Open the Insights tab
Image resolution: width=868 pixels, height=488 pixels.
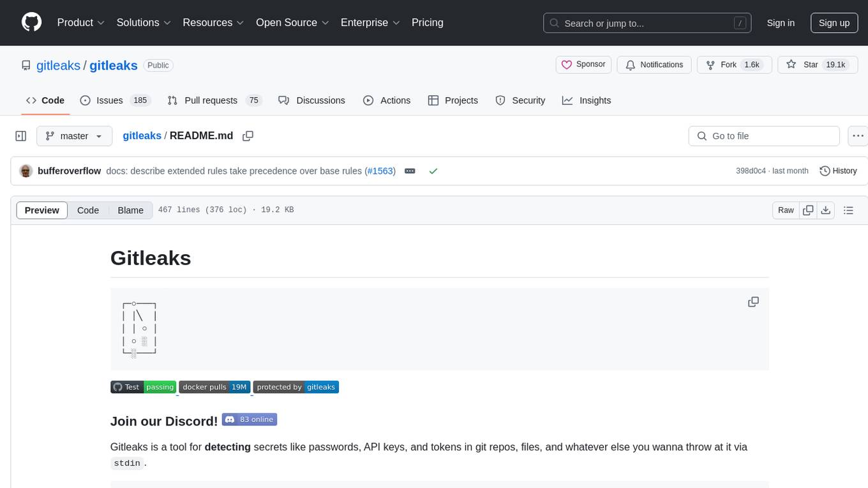587,100
